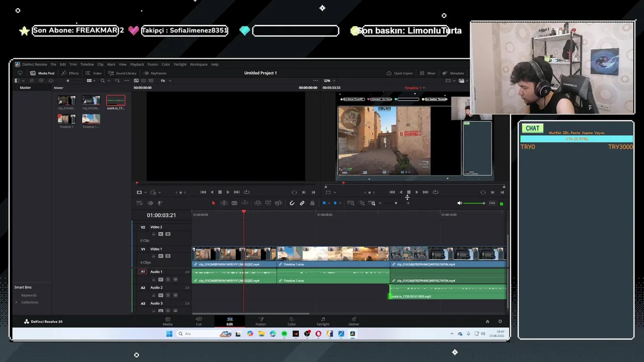This screenshot has height=362, width=644.
Task: Toggle the linked selection chain icon
Action: pyautogui.click(x=302, y=203)
